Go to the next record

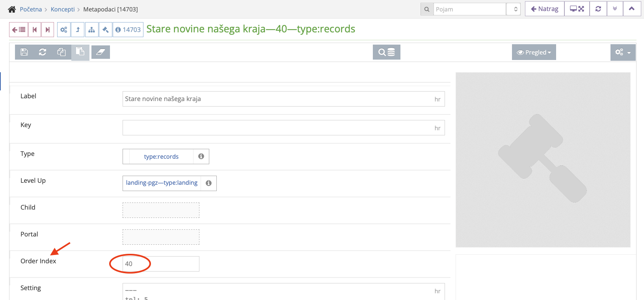coord(48,30)
